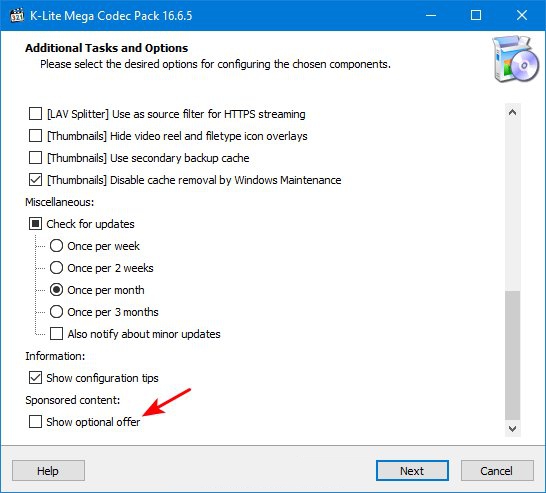Enable Thumbnails secondary backup cache option

tap(35, 158)
